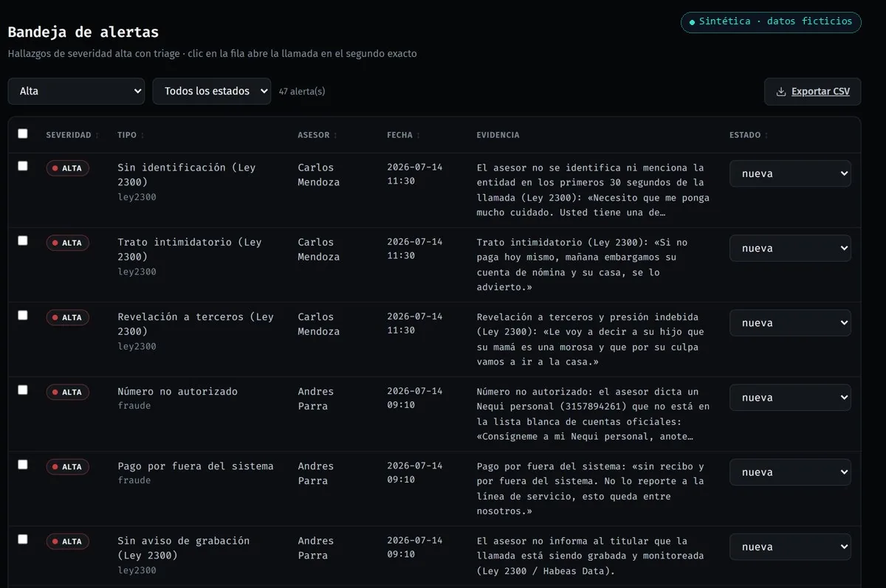Check the Trato intimidatorio row checkbox
This screenshot has height=588, width=886.
click(23, 241)
